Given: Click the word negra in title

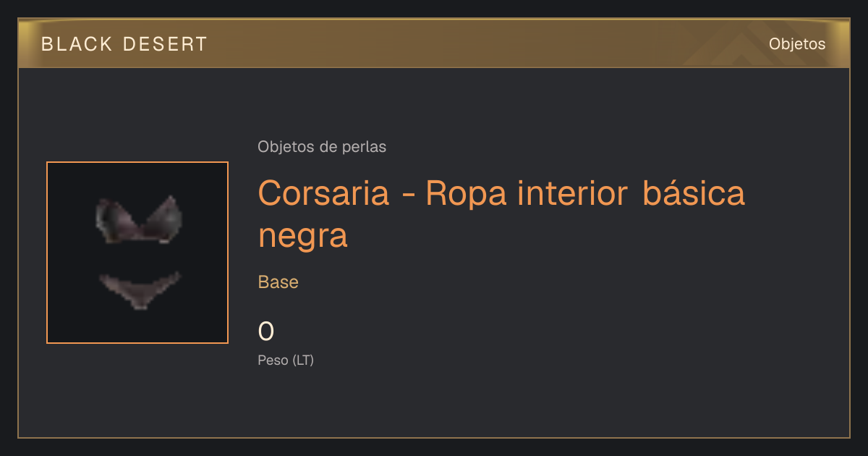Looking at the screenshot, I should (x=303, y=236).
